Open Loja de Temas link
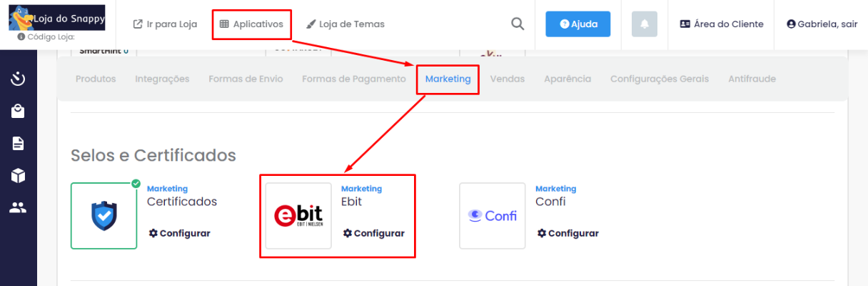The width and height of the screenshot is (868, 286). [x=345, y=24]
